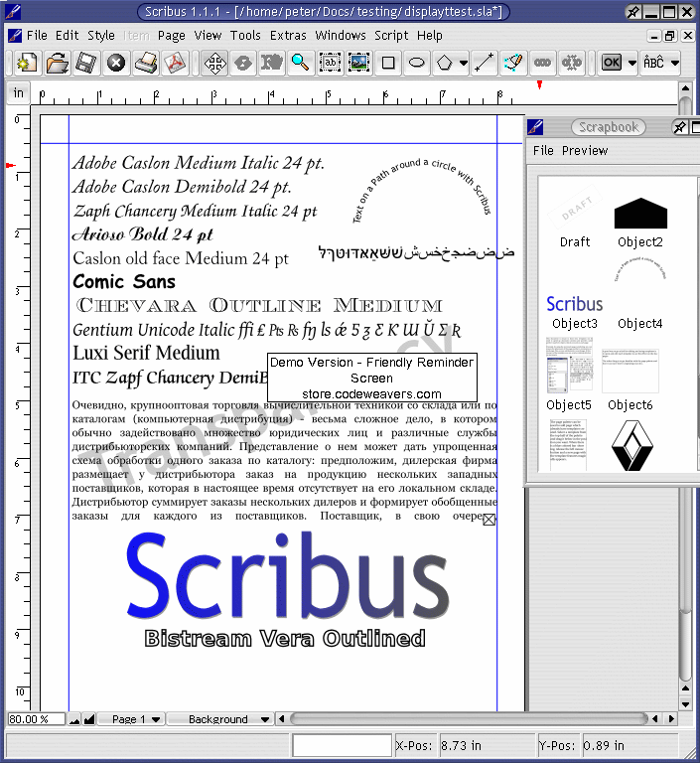
Task: Open the Edit menu
Action: pyautogui.click(x=68, y=36)
